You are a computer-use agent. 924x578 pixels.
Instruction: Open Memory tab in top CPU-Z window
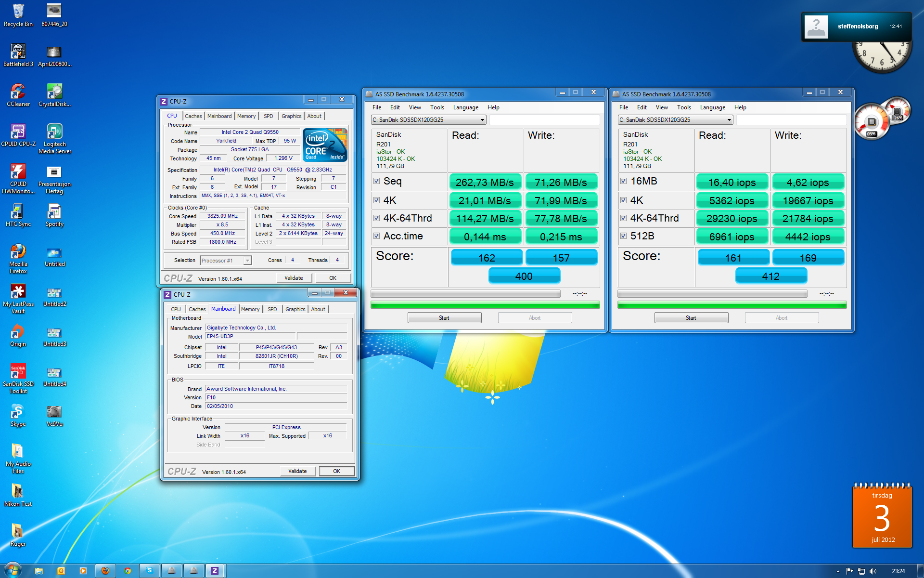click(x=246, y=116)
